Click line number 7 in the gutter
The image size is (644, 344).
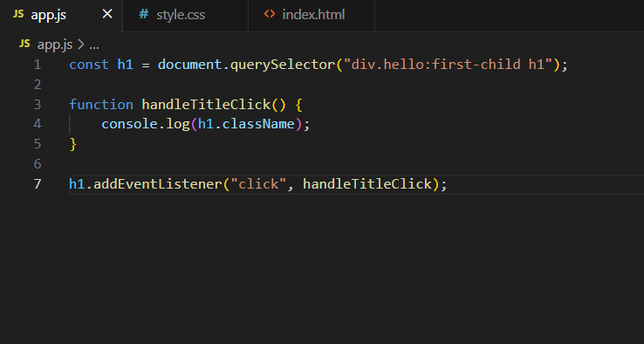click(38, 183)
